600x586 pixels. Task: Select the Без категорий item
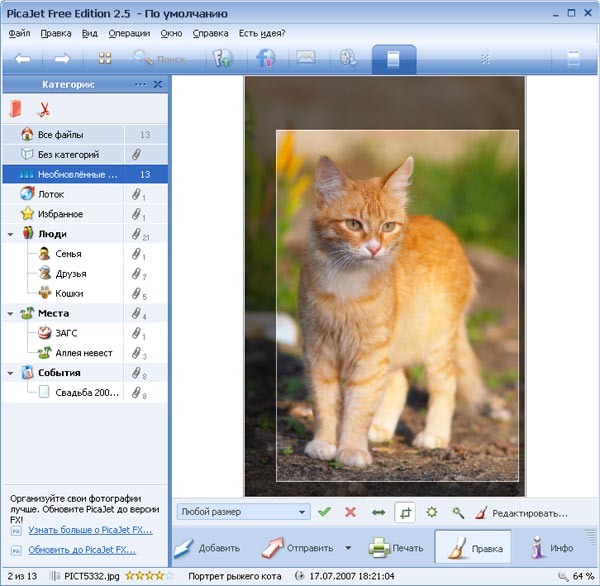tap(85, 155)
